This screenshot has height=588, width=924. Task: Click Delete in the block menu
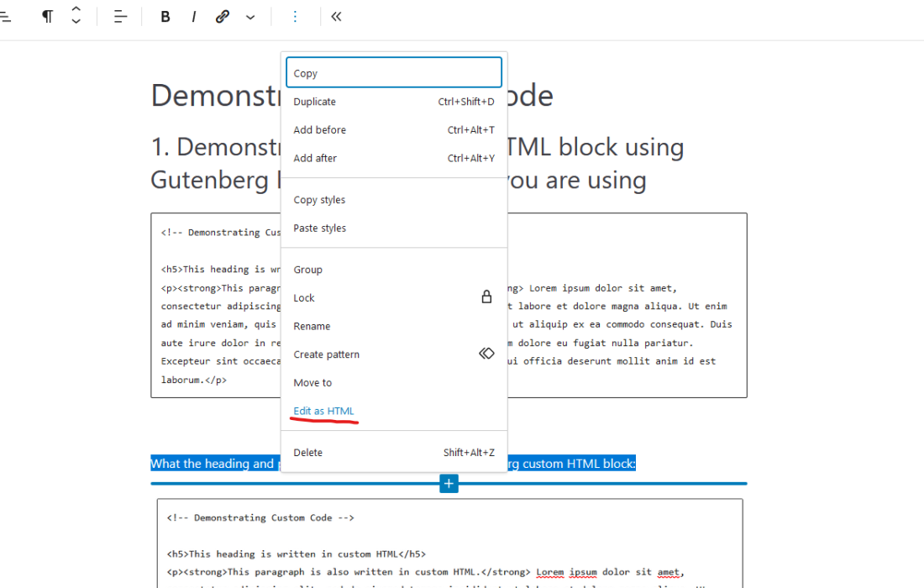pyautogui.click(x=394, y=453)
